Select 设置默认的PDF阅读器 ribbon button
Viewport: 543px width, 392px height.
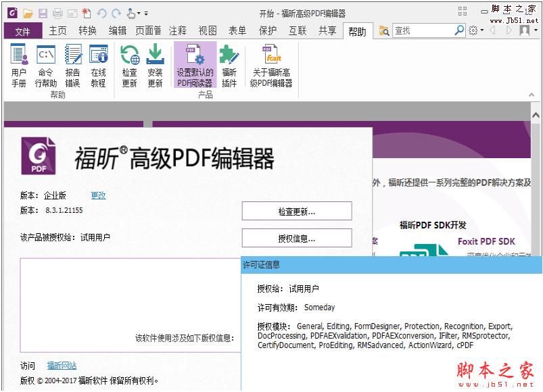click(195, 65)
